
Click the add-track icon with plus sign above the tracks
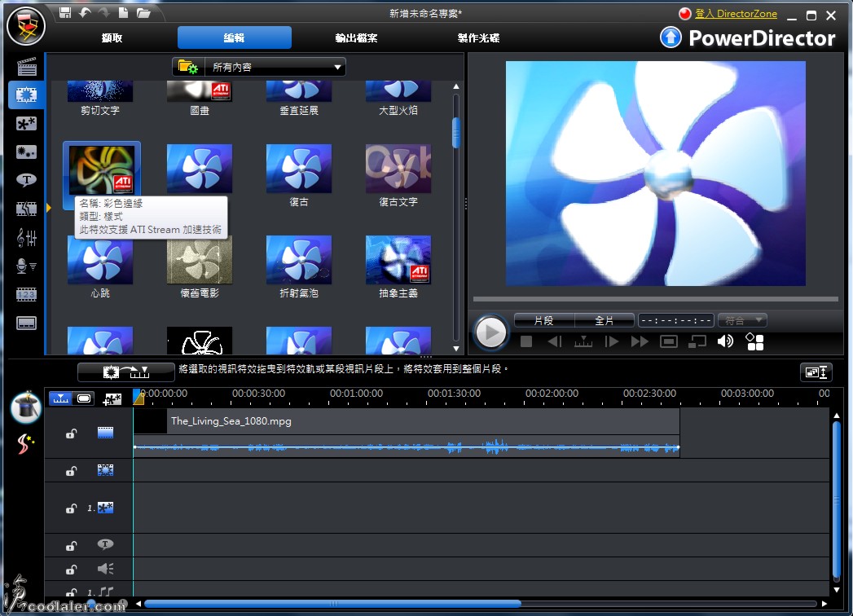click(112, 399)
